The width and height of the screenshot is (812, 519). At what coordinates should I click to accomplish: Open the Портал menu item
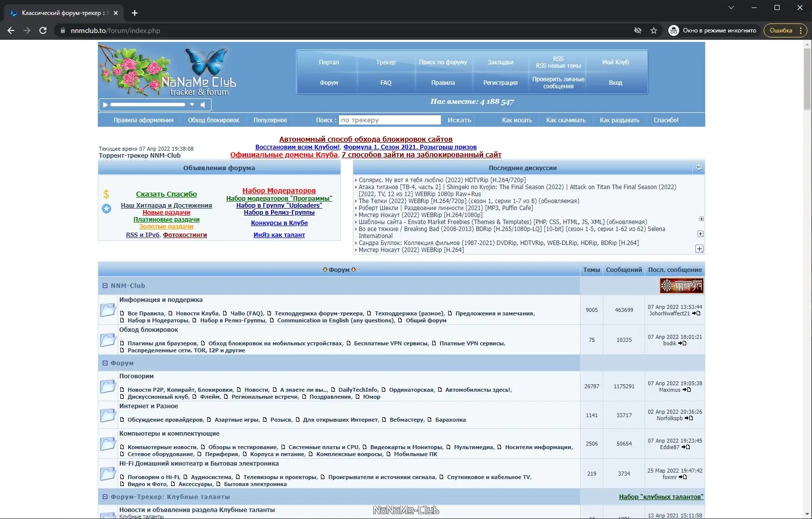click(329, 62)
